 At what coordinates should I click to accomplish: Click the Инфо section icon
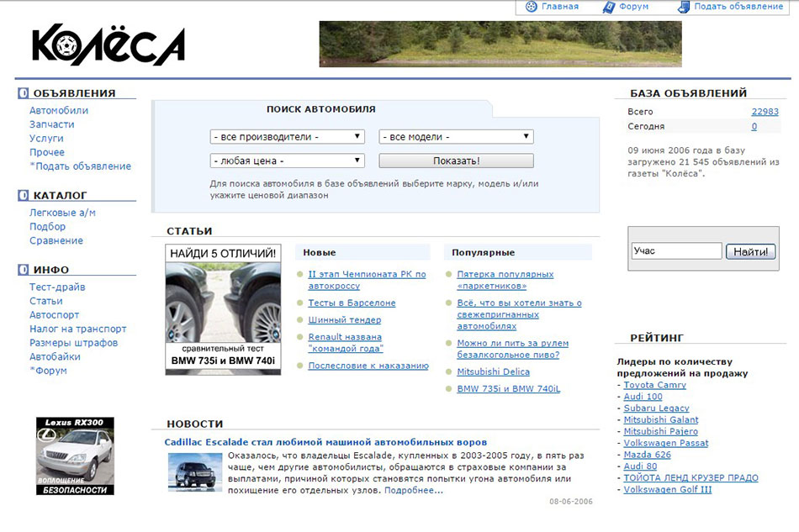click(x=23, y=270)
